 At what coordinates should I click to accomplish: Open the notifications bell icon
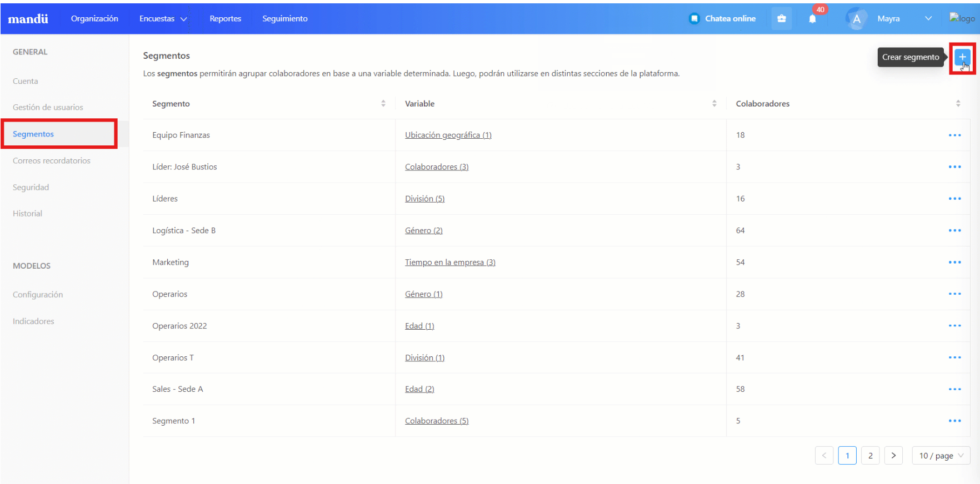pyautogui.click(x=812, y=19)
